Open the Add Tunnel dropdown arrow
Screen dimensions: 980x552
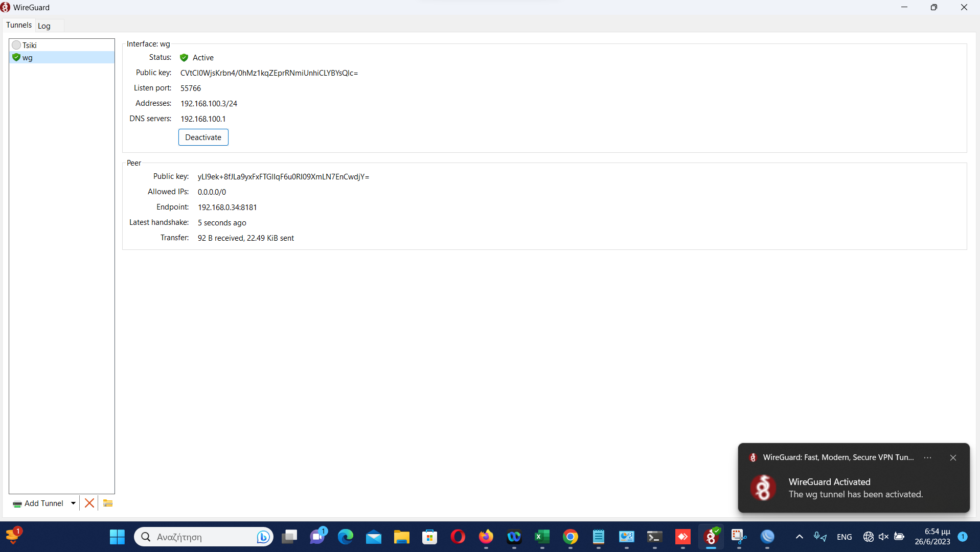pos(73,503)
